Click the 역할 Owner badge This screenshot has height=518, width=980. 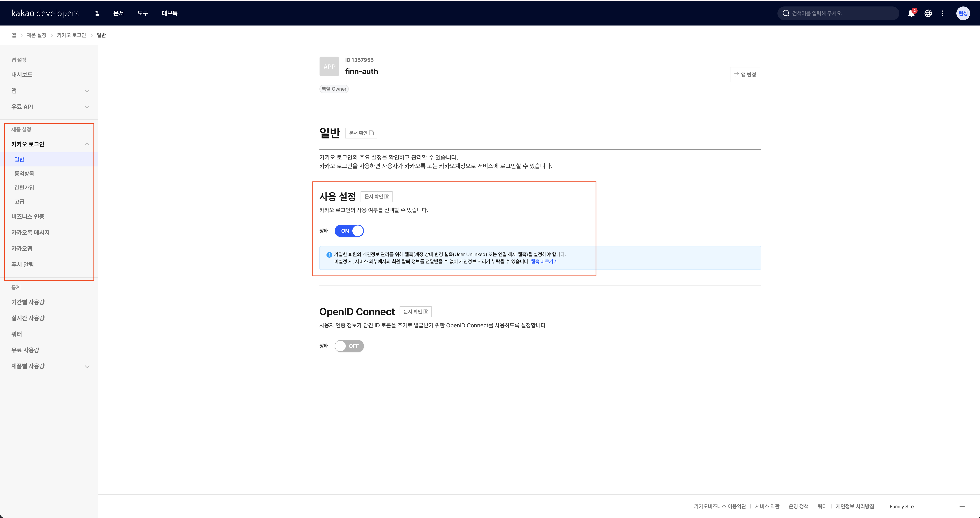click(x=334, y=89)
